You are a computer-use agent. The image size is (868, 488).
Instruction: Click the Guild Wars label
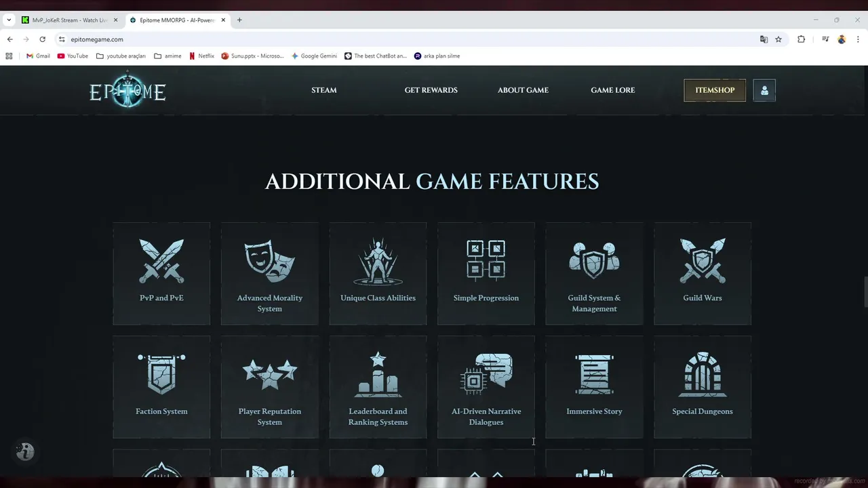(703, 298)
